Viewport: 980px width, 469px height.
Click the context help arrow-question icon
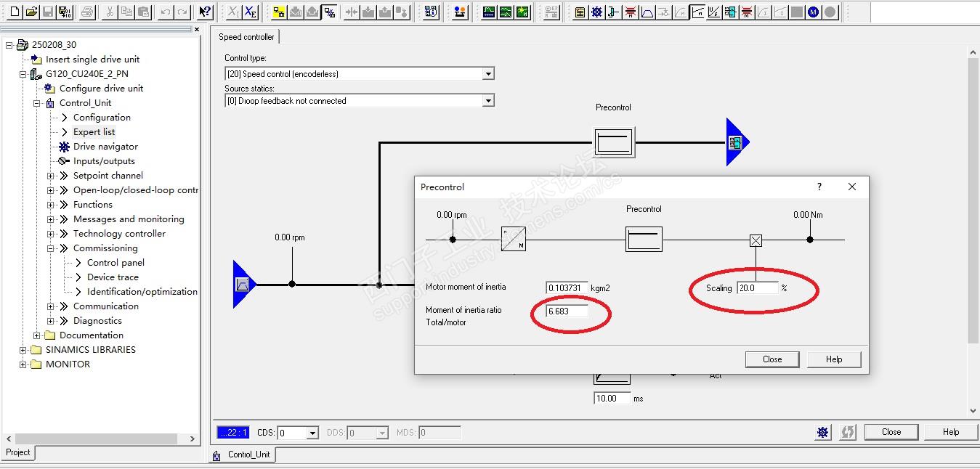pyautogui.click(x=205, y=12)
